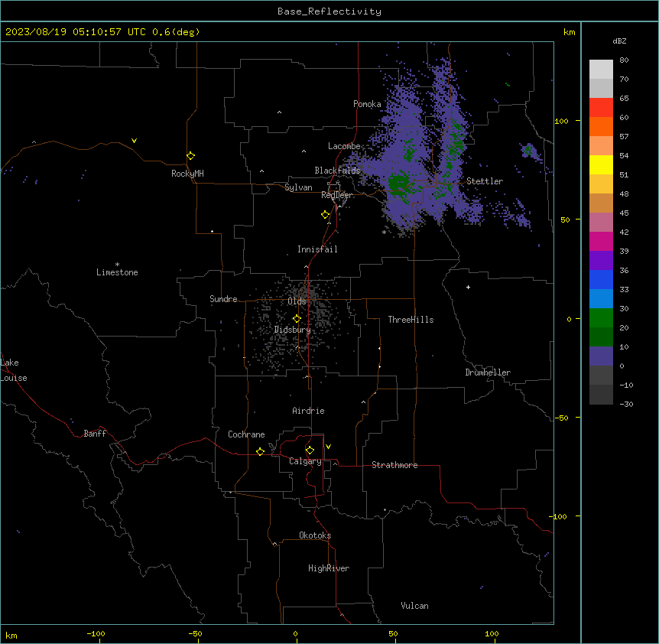Click the Lacombe town label
The width and height of the screenshot is (659, 644).
click(x=344, y=146)
